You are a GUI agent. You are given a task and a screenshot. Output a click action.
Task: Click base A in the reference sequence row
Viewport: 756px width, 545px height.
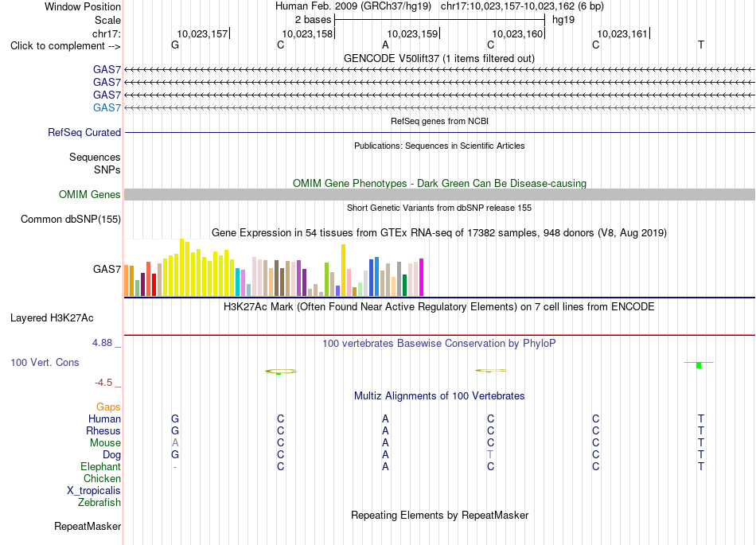pos(385,45)
